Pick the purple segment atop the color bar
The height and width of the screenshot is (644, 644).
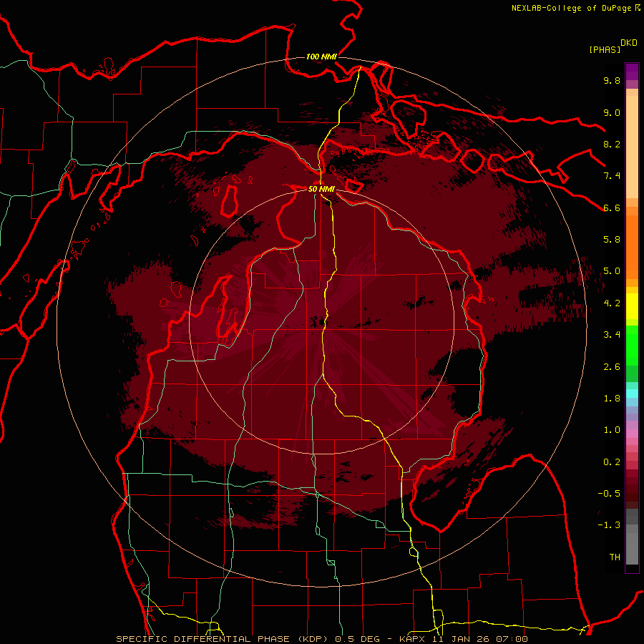click(632, 72)
